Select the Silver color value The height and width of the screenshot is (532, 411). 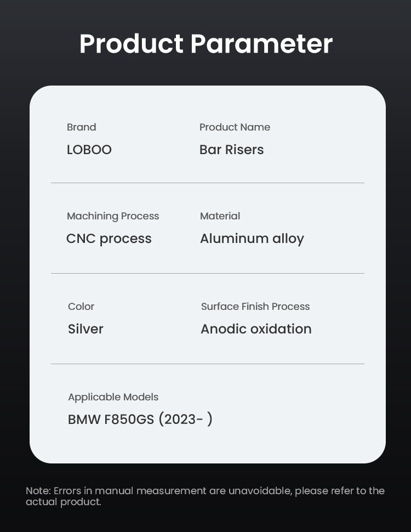click(x=85, y=329)
